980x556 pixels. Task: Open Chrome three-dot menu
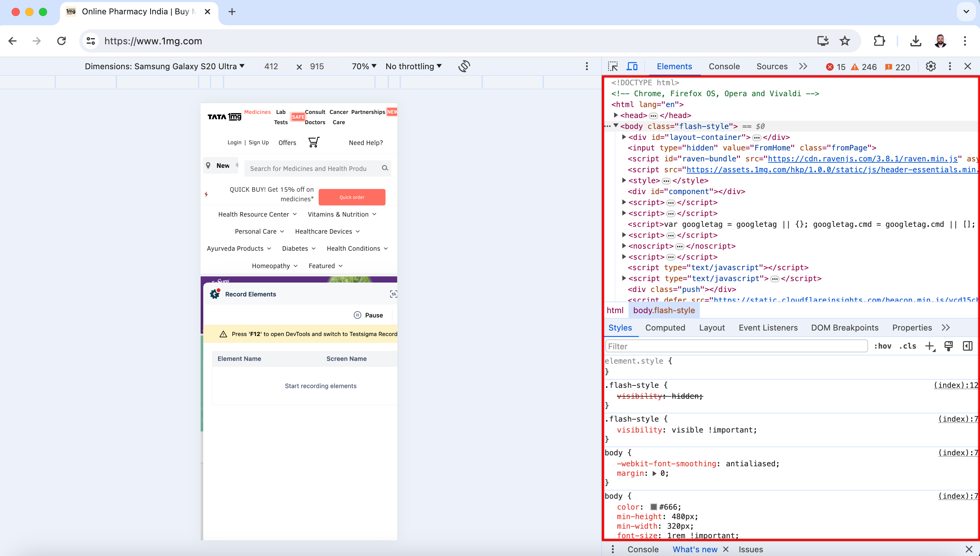coord(965,41)
